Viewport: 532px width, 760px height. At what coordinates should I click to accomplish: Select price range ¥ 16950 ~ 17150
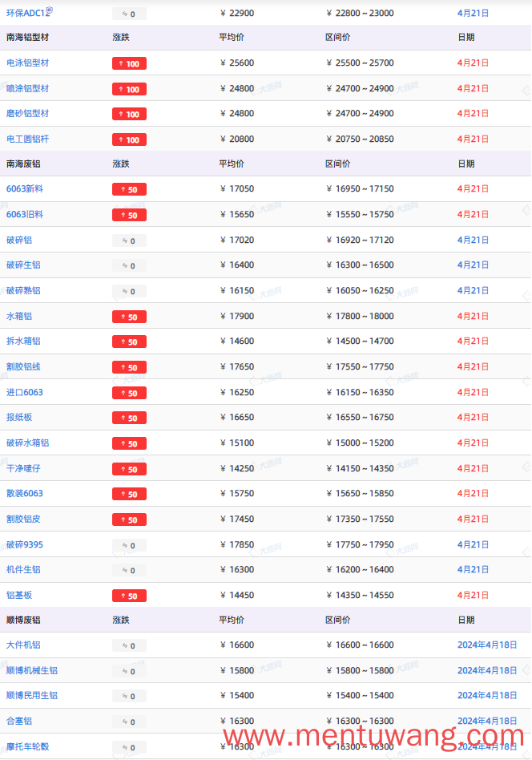click(360, 189)
